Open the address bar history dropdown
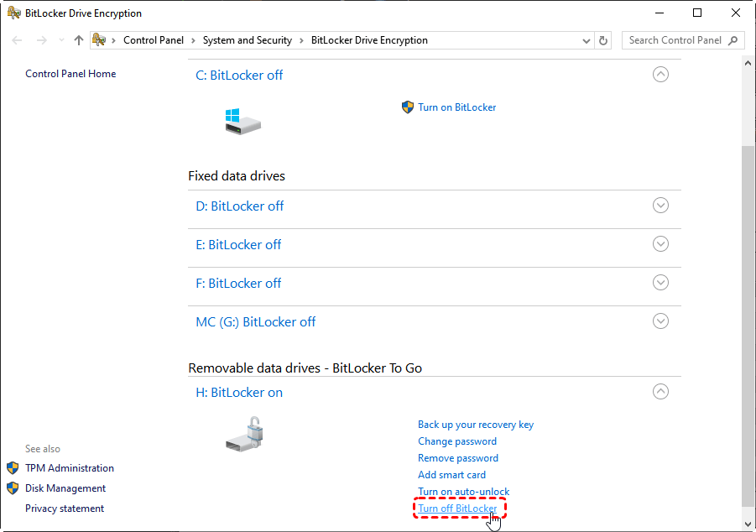 pos(587,41)
